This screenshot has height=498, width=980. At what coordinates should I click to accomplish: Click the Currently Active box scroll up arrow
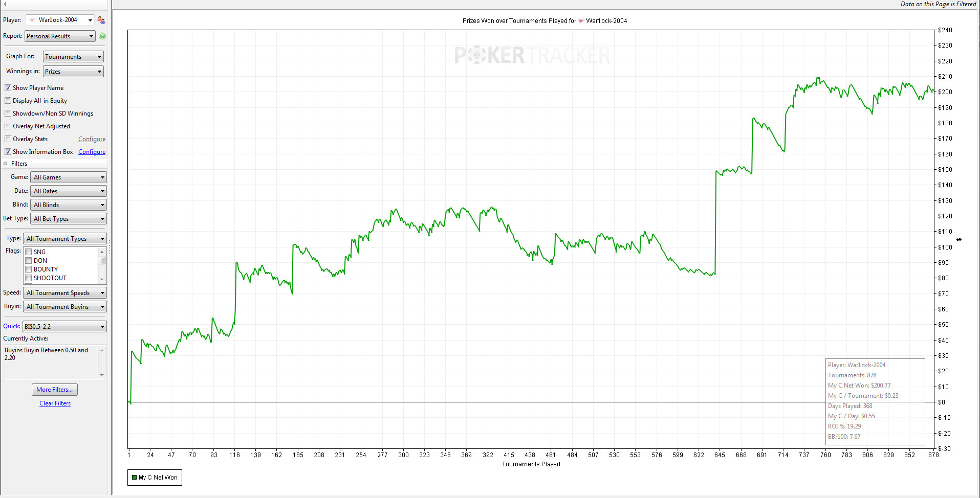(102, 350)
